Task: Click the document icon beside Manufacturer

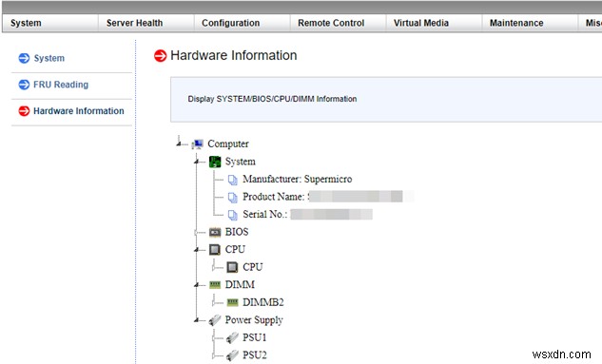Action: click(233, 180)
